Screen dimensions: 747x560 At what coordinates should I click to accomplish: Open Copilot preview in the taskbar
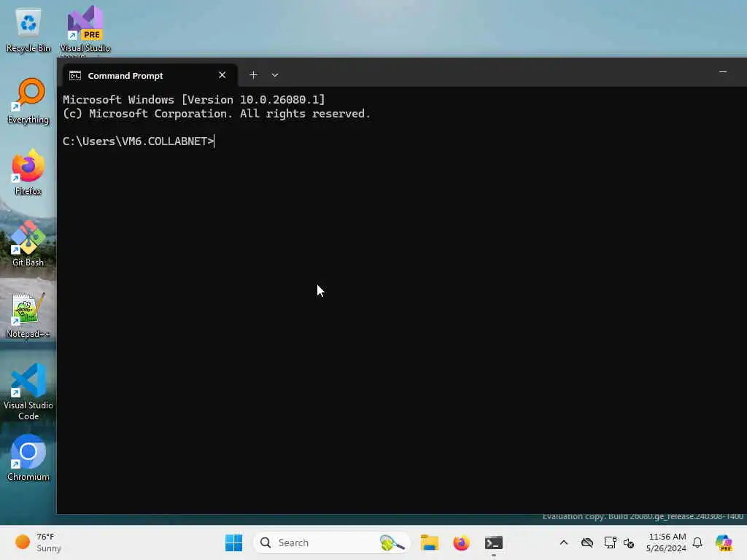point(724,542)
